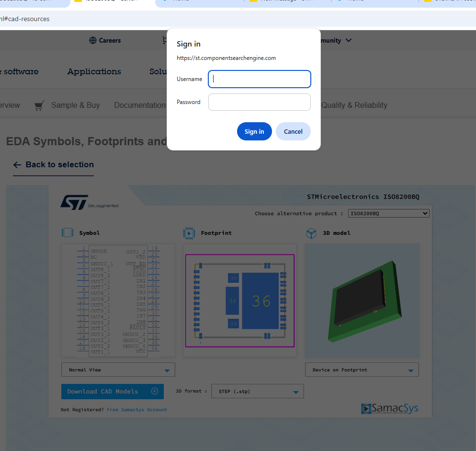
Task: Switch to Documentation tab
Action: (x=140, y=105)
